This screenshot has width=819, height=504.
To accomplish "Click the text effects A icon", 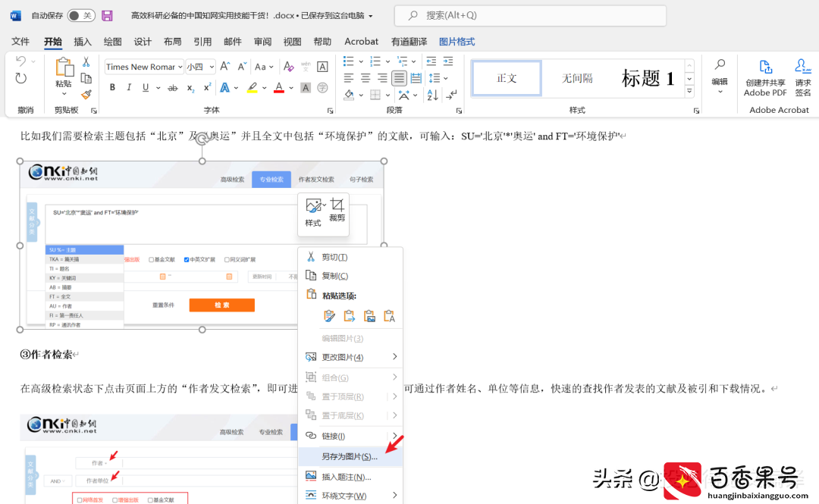I will 224,88.
